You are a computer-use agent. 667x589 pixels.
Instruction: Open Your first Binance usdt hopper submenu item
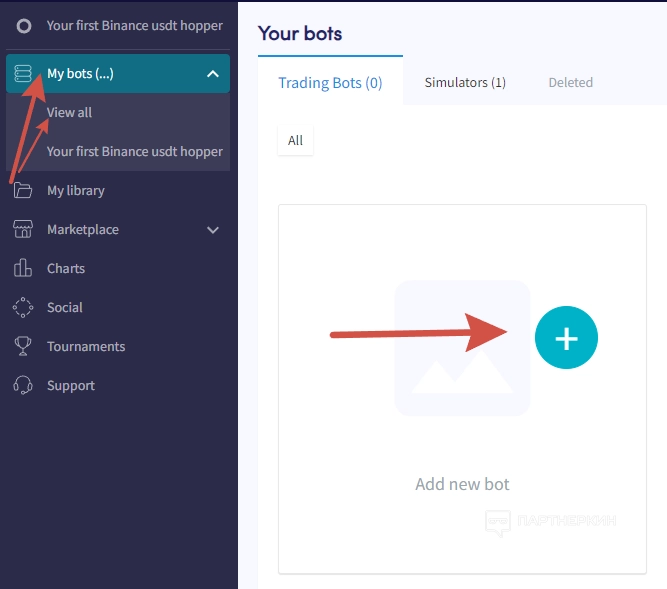pos(134,152)
